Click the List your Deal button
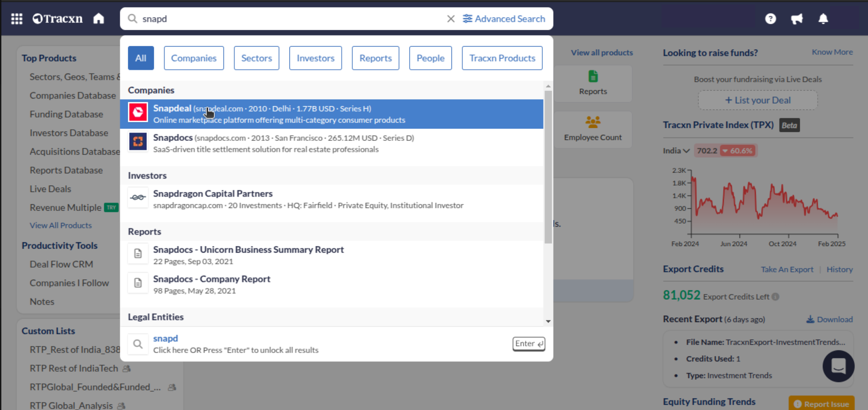Viewport: 868px width, 410px height. pyautogui.click(x=758, y=100)
